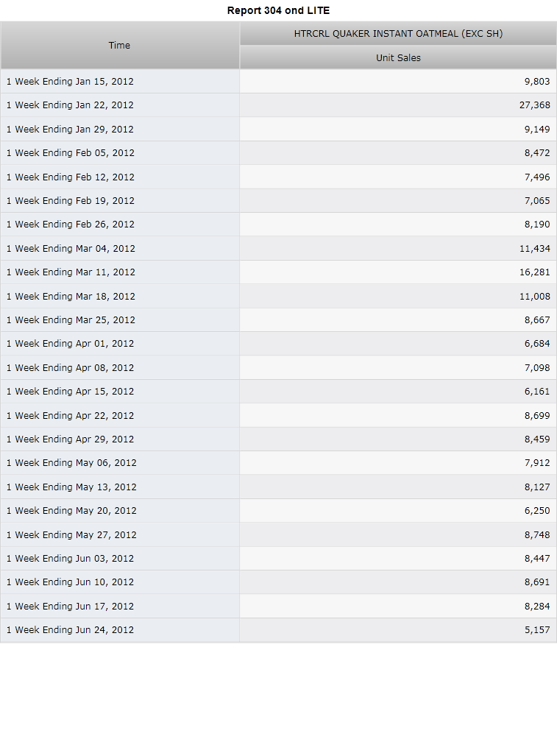557x756 pixels.
Task: Select the week ending Feb 19, 2012 row
Action: tap(278, 200)
